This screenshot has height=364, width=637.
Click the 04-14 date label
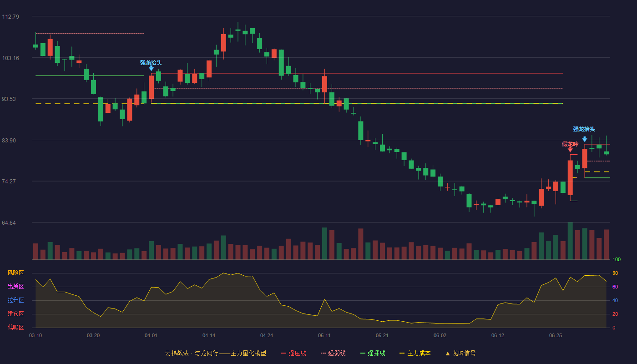[209, 335]
